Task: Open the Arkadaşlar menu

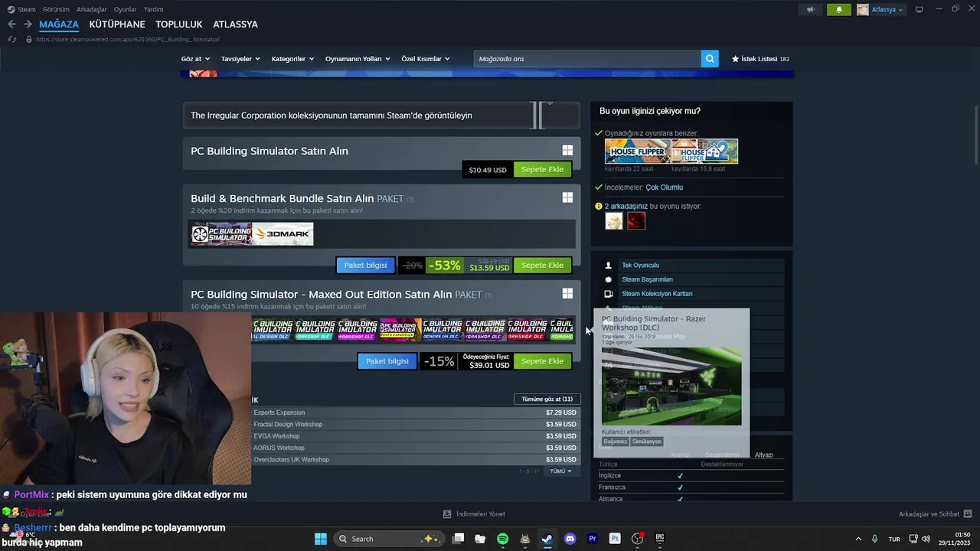Action: click(92, 9)
